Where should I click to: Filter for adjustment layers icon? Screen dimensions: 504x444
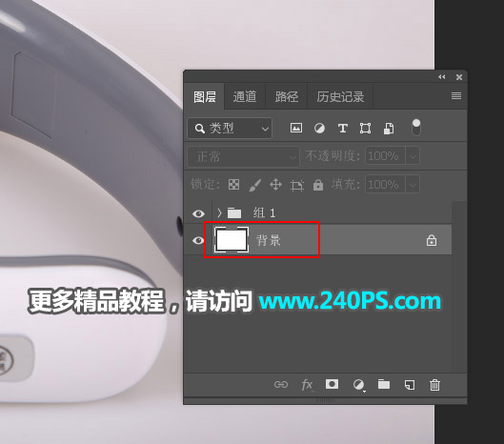click(319, 129)
